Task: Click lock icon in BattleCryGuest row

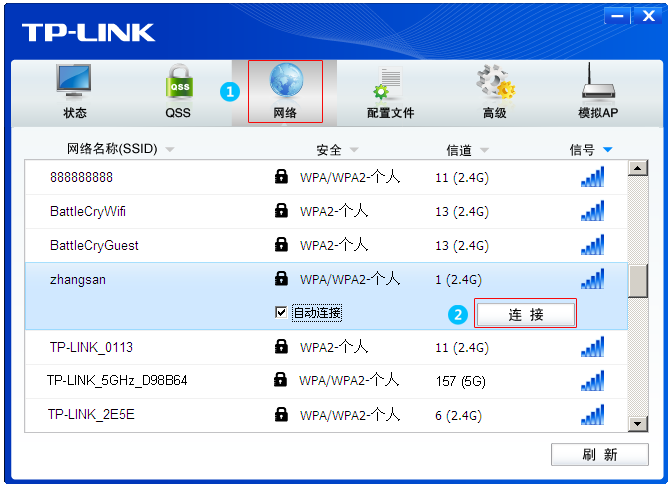Action: (x=281, y=244)
